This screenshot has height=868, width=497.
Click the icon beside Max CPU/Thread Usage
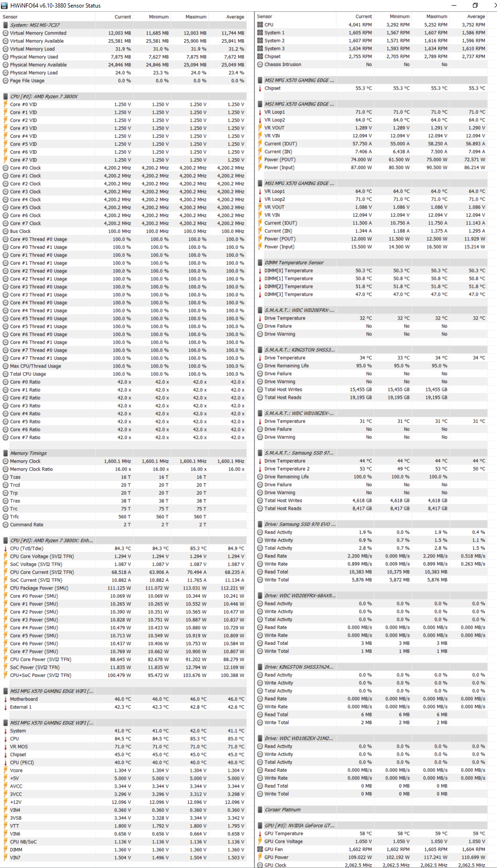[6, 366]
